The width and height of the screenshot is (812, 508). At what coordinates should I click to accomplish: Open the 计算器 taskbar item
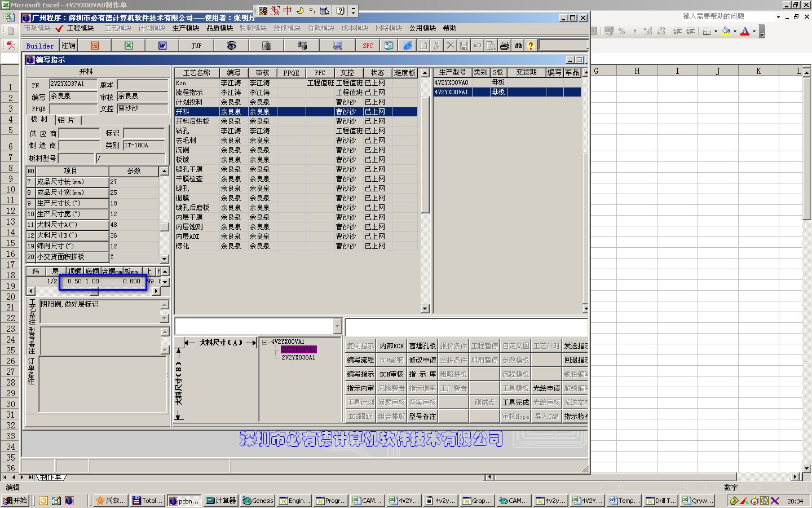pos(221,501)
